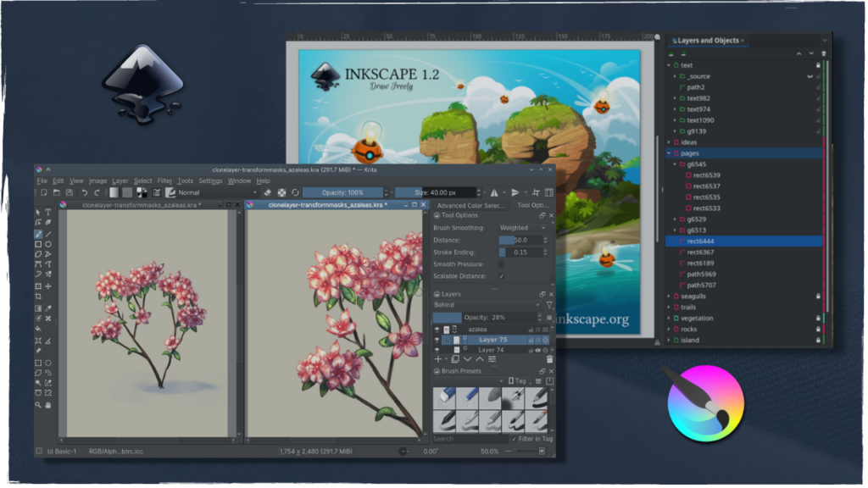Move the layer down in Krita Layers
868x488 pixels.
[x=468, y=359]
